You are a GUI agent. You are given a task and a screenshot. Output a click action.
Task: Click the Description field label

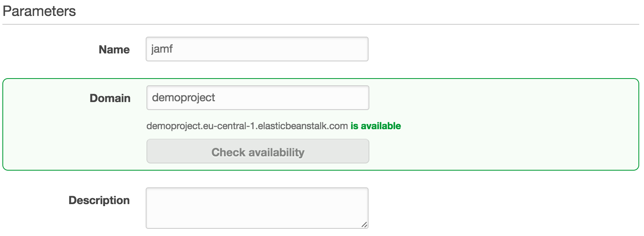pos(99,200)
